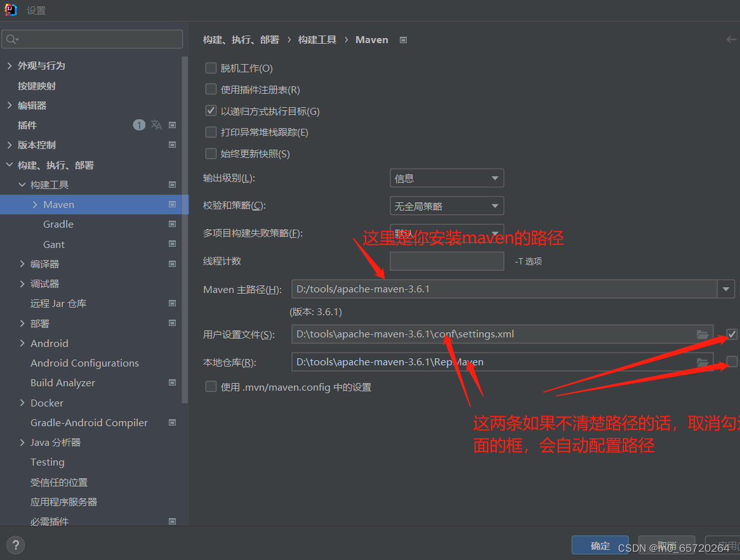Select Gant in build tools
This screenshot has width=740, height=560.
pyautogui.click(x=54, y=244)
